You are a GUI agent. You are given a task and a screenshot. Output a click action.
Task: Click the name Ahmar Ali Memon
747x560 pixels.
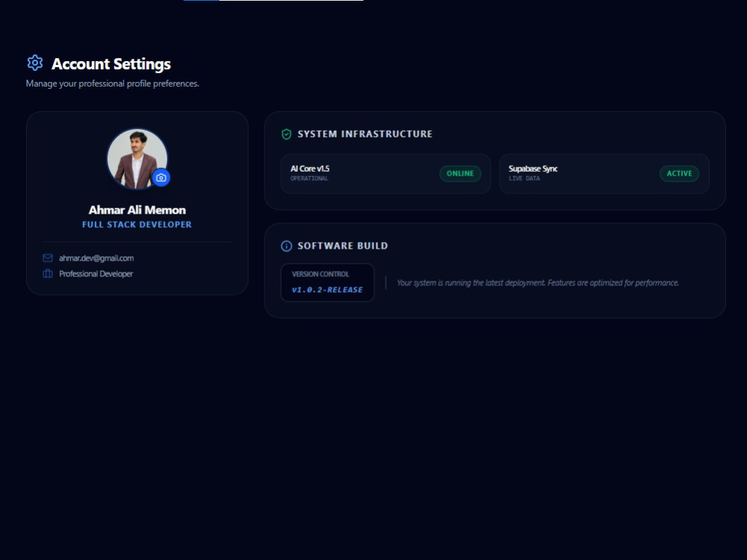click(137, 210)
